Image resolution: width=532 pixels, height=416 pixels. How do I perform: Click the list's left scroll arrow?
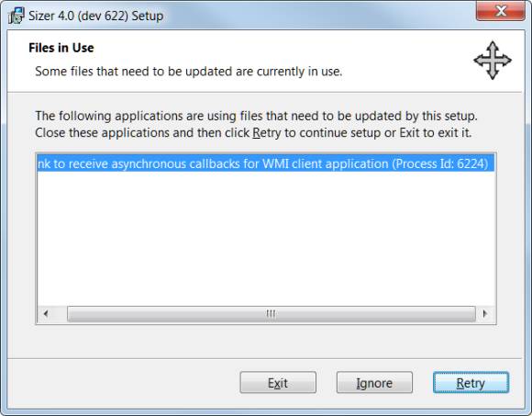click(x=46, y=314)
